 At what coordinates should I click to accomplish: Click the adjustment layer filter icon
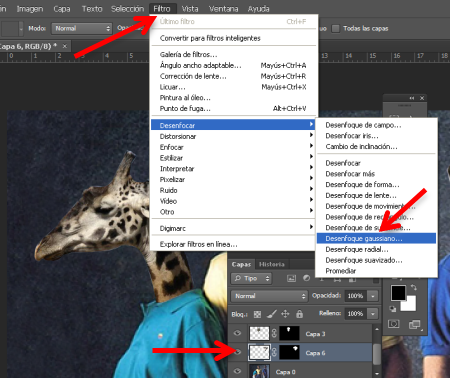[x=306, y=278]
